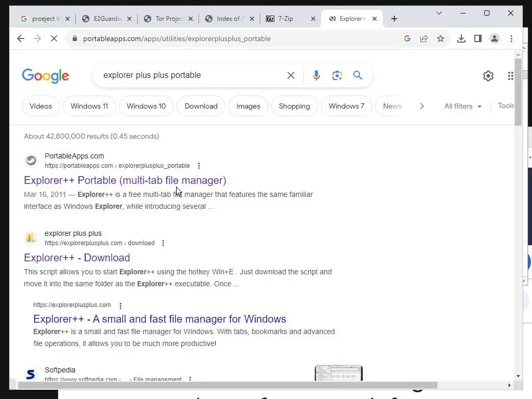Open Explorer++ - Download result link

[77, 258]
